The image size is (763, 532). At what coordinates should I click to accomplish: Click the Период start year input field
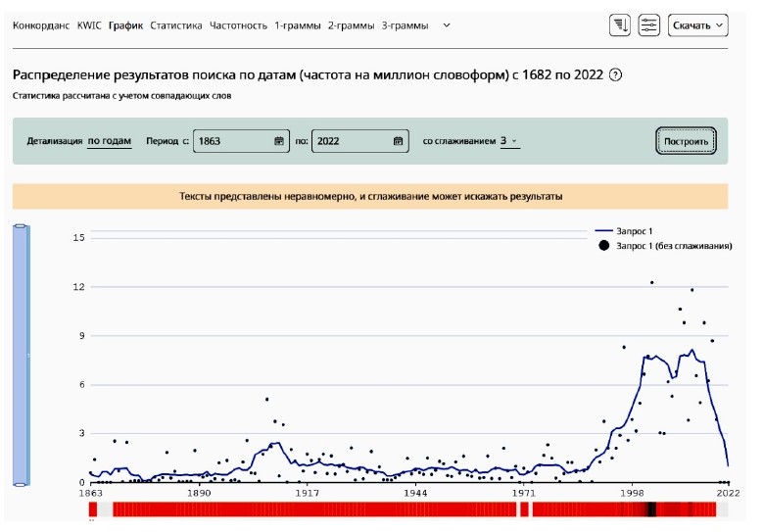coord(233,141)
